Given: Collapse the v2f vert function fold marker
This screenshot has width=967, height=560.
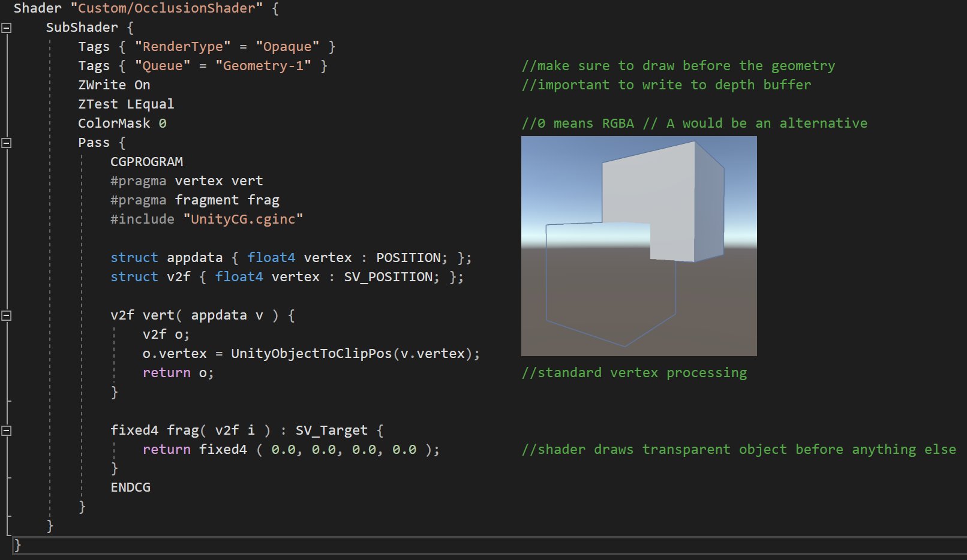Looking at the screenshot, I should [x=7, y=315].
